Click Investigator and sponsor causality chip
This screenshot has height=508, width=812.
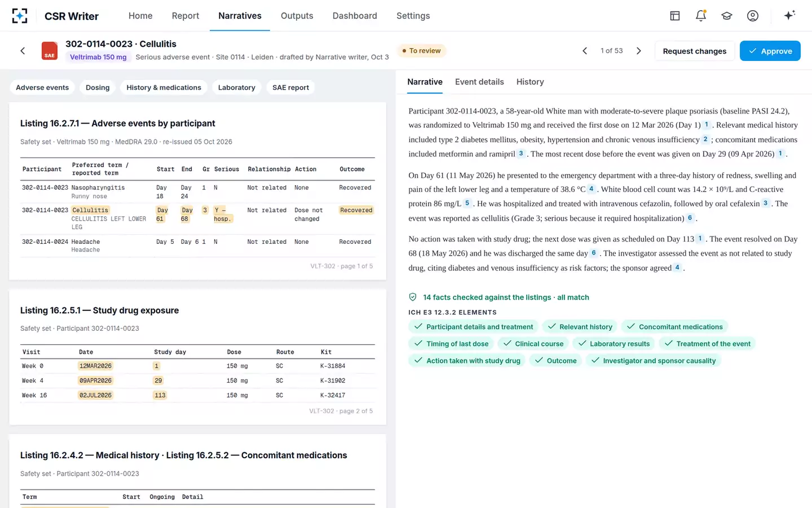[x=653, y=361]
